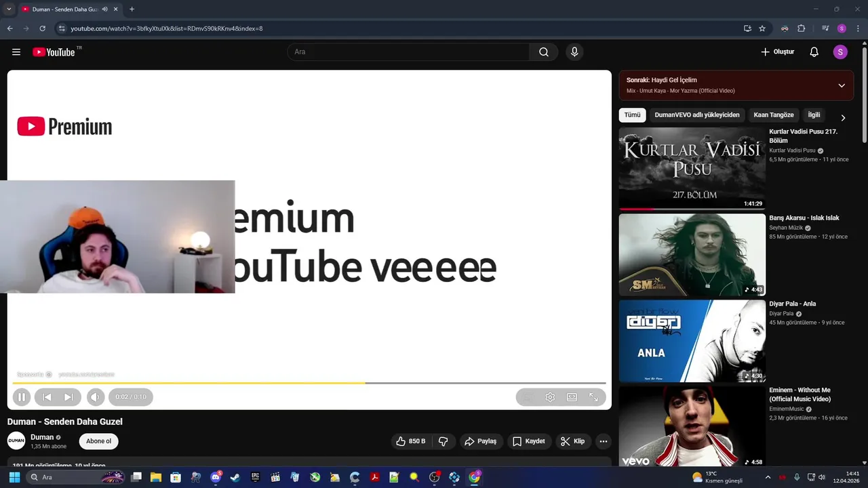Image resolution: width=868 pixels, height=488 pixels.
Task: Mute the tab via its speaker icon
Action: coord(104,9)
